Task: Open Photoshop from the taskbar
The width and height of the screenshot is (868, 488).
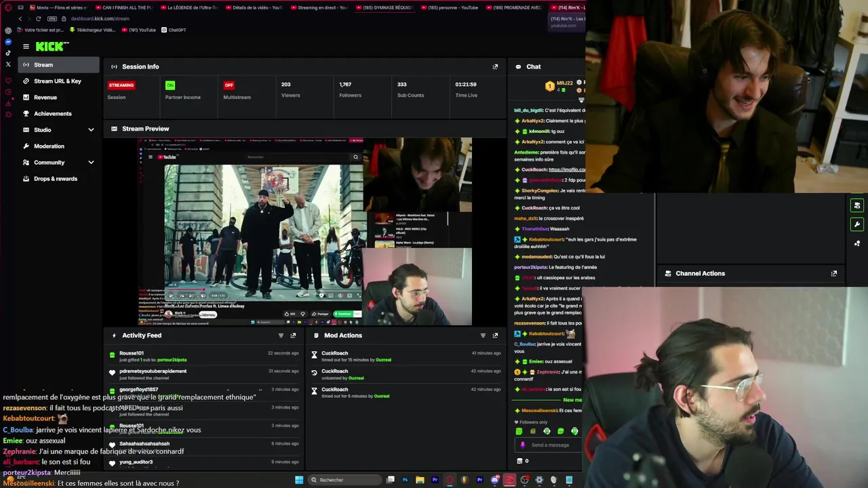Action: [x=405, y=480]
